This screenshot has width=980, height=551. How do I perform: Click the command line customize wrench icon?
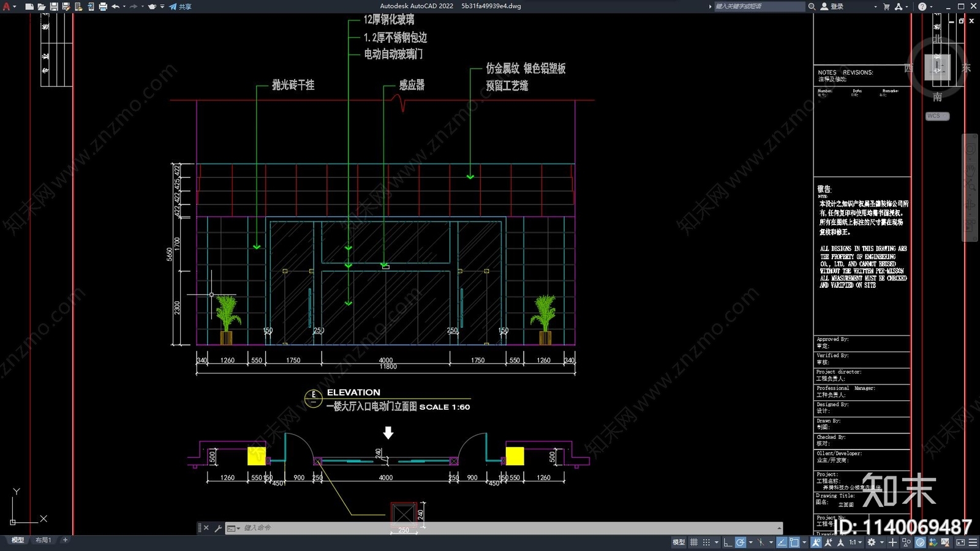point(218,528)
